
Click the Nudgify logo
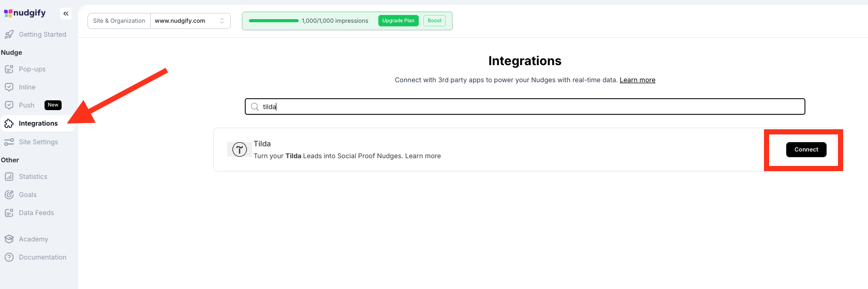click(x=25, y=13)
